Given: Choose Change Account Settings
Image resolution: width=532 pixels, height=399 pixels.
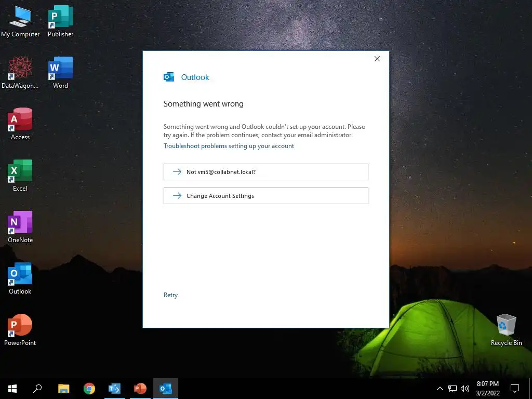Looking at the screenshot, I should tap(265, 196).
